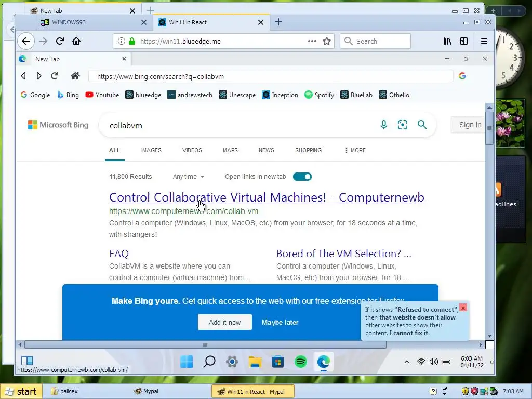
Task: Open the Windows 11 Start menu
Action: (187, 362)
